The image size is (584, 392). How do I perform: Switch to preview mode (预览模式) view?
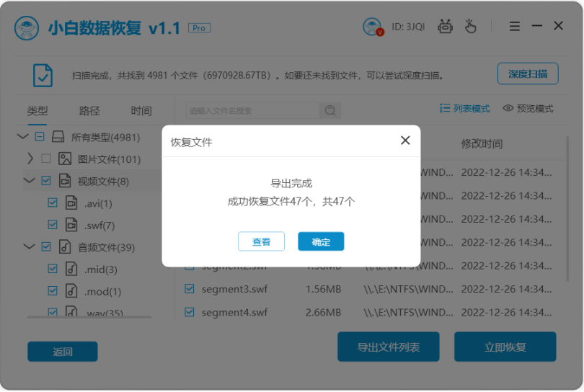click(x=528, y=109)
